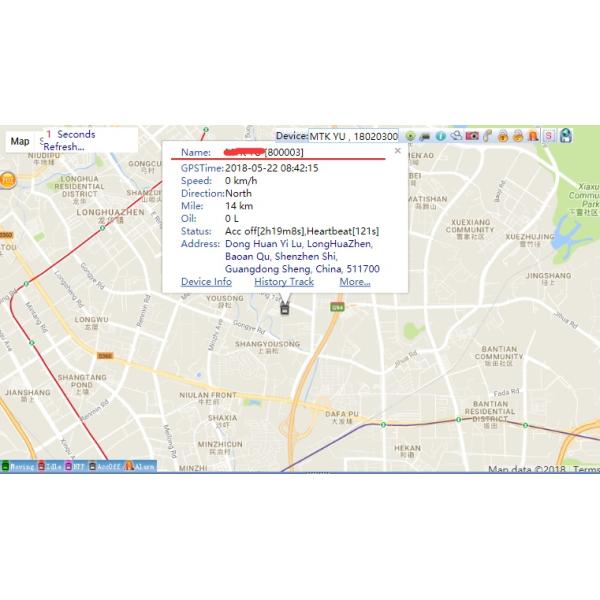Click the Alarm status legend icon
The width and height of the screenshot is (600, 600).
coord(130,466)
